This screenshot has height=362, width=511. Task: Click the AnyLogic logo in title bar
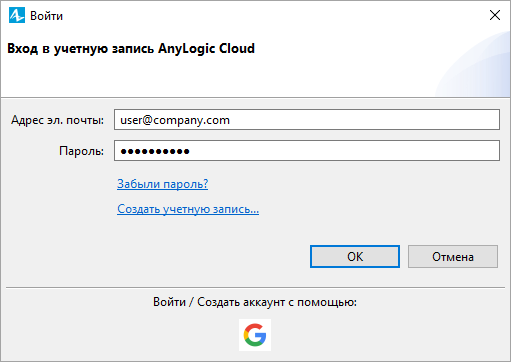(x=17, y=15)
